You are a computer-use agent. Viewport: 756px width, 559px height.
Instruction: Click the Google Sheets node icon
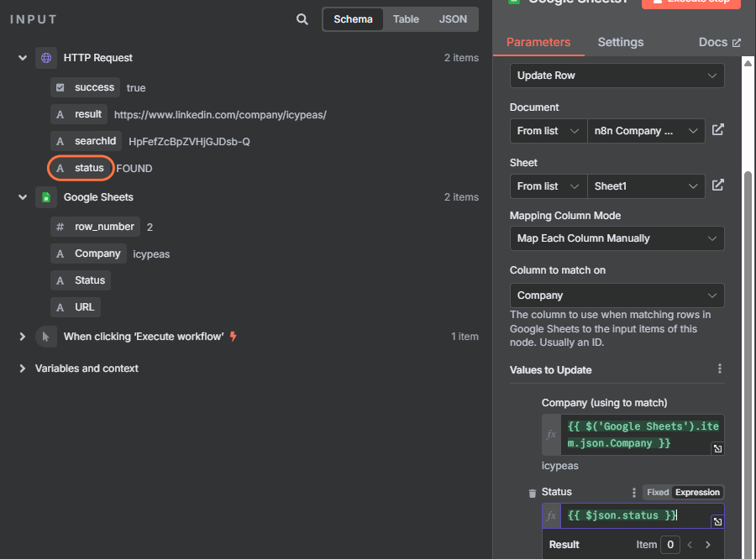46,197
